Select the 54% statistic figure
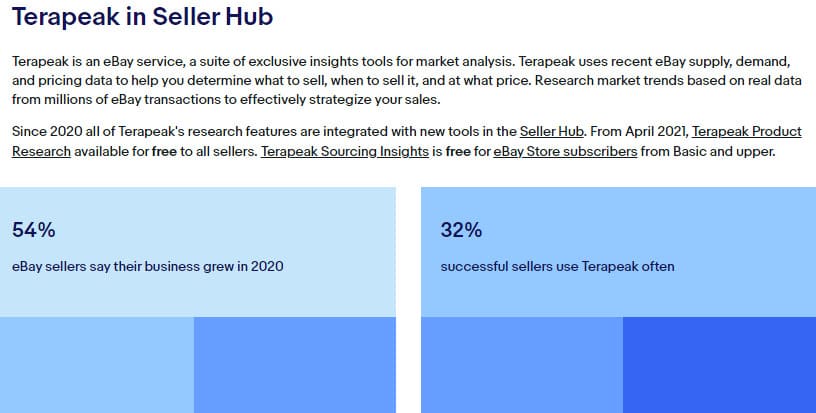Screen dimensions: 816x413 point(34,230)
